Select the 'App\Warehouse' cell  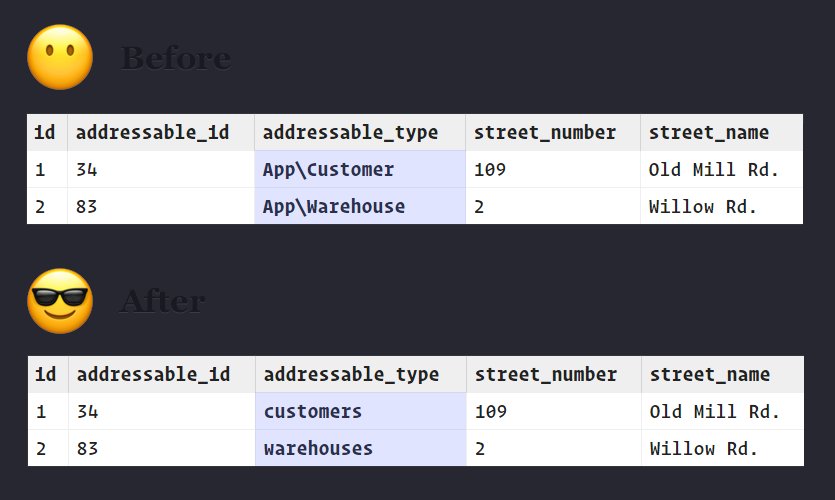pyautogui.click(x=360, y=206)
